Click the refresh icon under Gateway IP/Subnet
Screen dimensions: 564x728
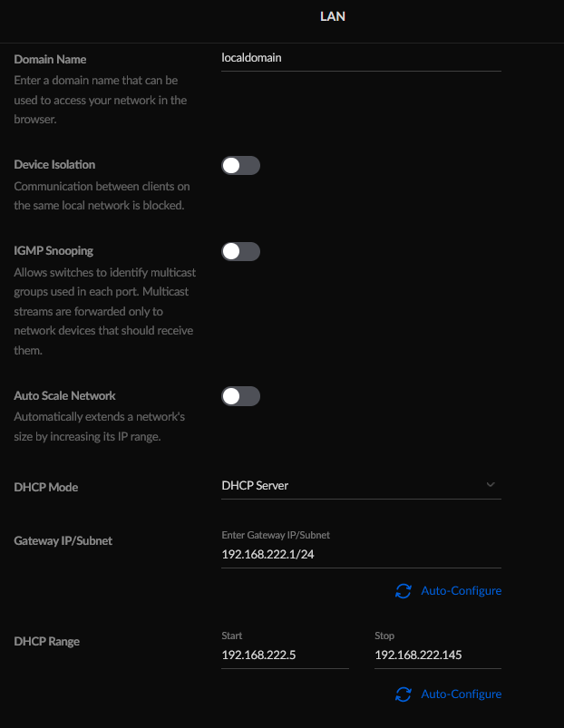pyautogui.click(x=403, y=591)
